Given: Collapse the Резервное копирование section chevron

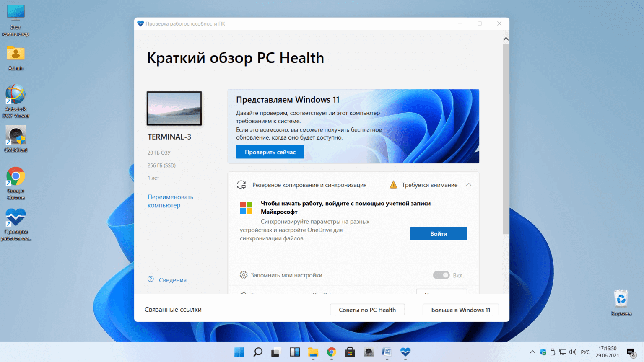Looking at the screenshot, I should tap(469, 185).
